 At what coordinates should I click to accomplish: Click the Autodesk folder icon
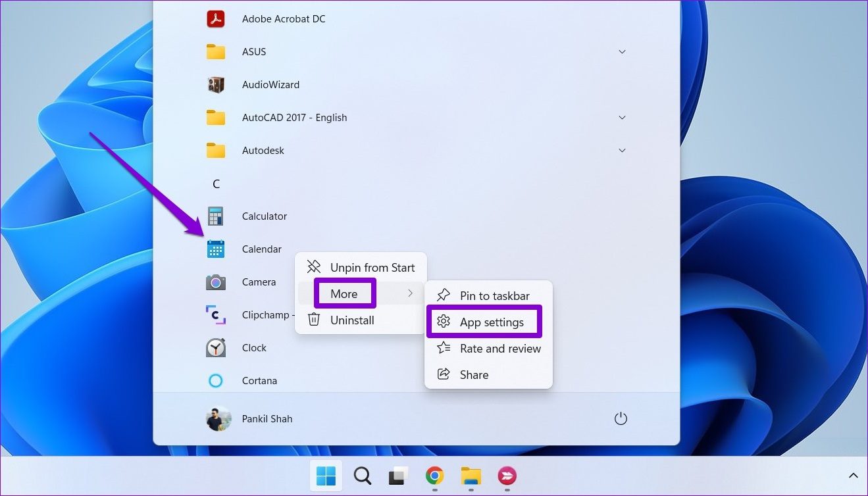(x=216, y=151)
